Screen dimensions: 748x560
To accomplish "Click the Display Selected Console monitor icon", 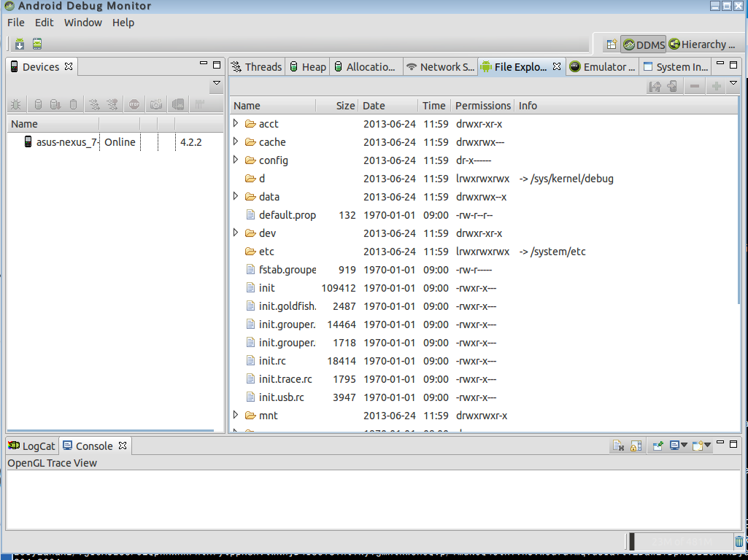I will click(x=674, y=446).
